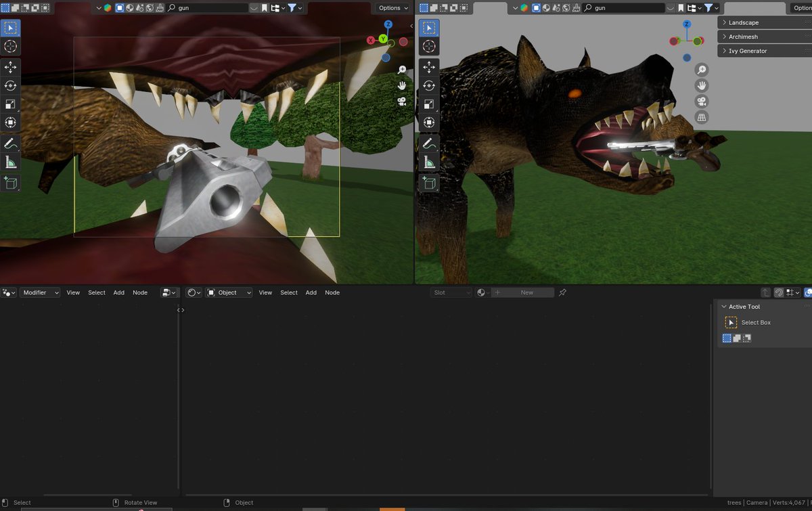Click the zoom magnifier in right viewport
The width and height of the screenshot is (812, 511).
[x=702, y=70]
